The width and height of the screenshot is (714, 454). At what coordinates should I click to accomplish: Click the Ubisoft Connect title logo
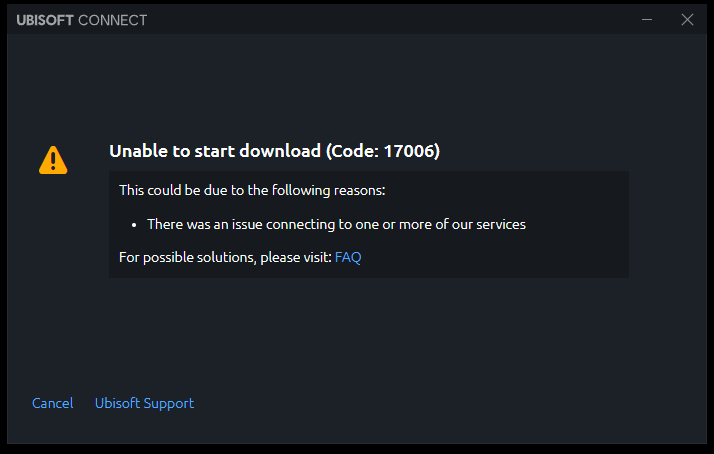(x=83, y=19)
